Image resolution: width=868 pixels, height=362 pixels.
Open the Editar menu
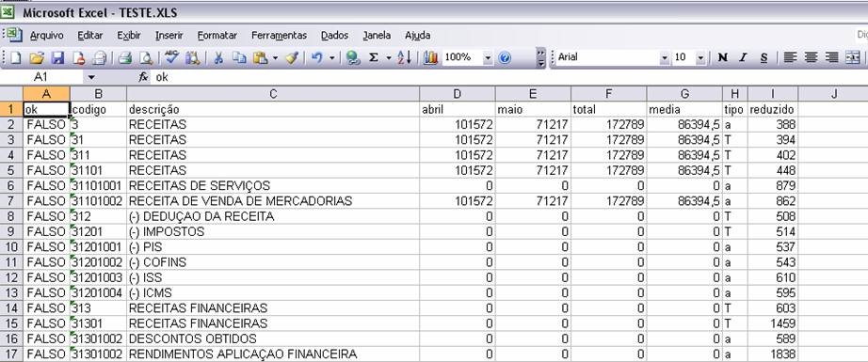click(90, 36)
